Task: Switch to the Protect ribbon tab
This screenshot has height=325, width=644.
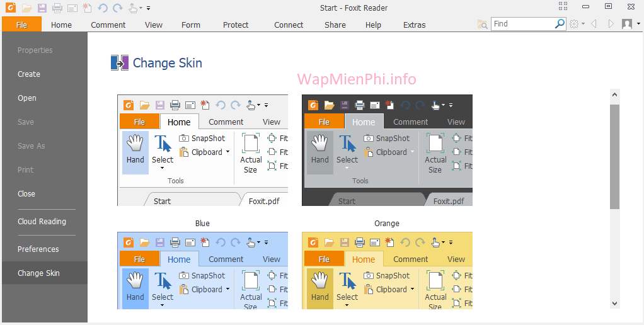Action: coord(236,25)
